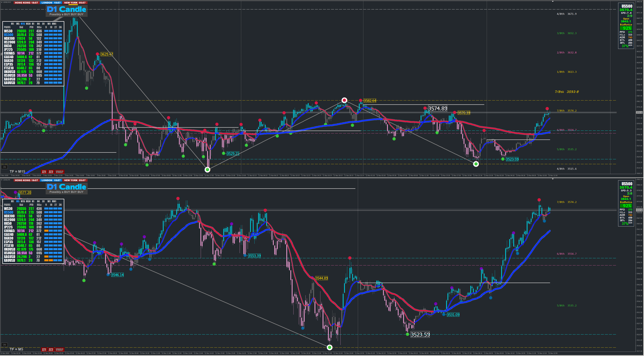Open the US500,M5 chart dropdown arrow
The height and width of the screenshot is (356, 644).
tap(2, 180)
